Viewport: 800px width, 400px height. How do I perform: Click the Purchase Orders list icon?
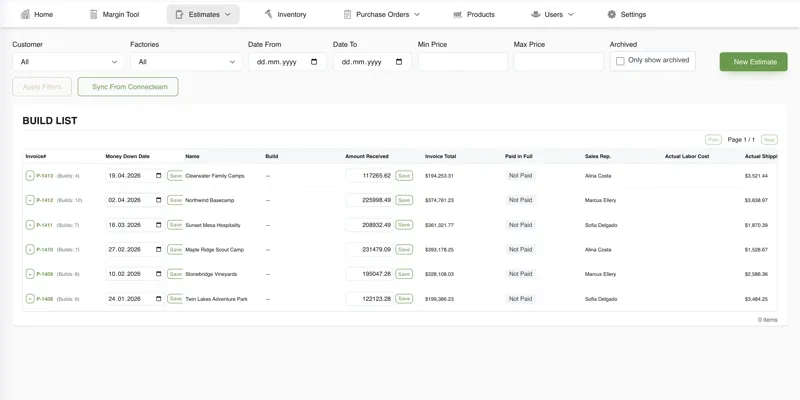click(x=347, y=14)
